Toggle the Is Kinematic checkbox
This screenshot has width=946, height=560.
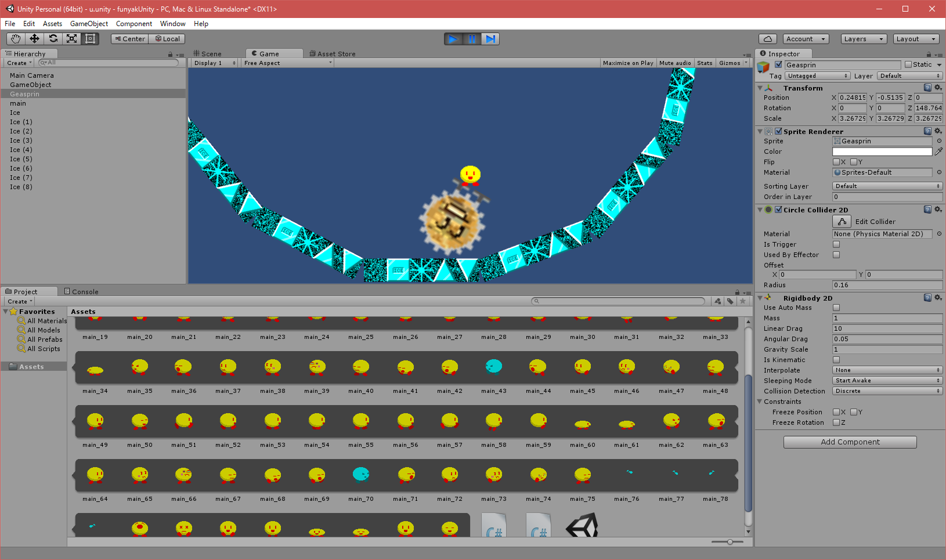tap(836, 360)
